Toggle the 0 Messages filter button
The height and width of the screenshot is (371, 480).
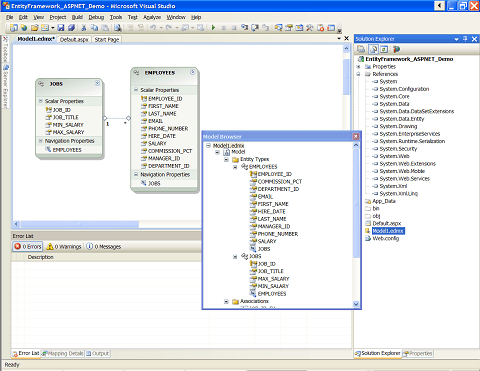coord(104,246)
